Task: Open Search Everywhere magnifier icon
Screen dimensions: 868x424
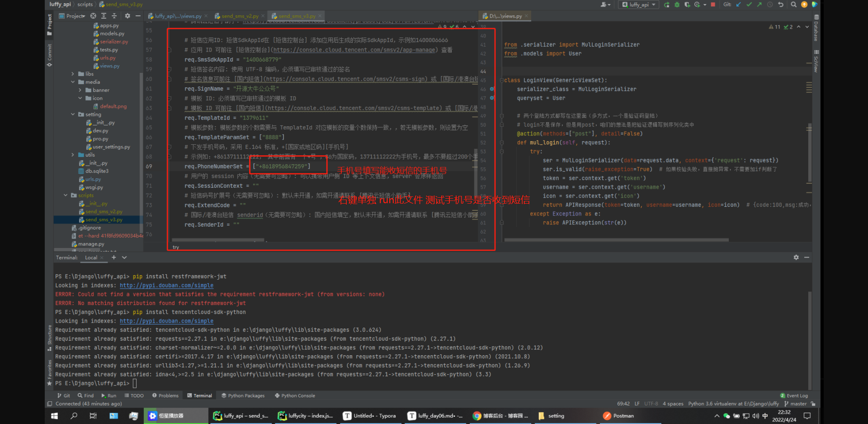Action: click(793, 5)
